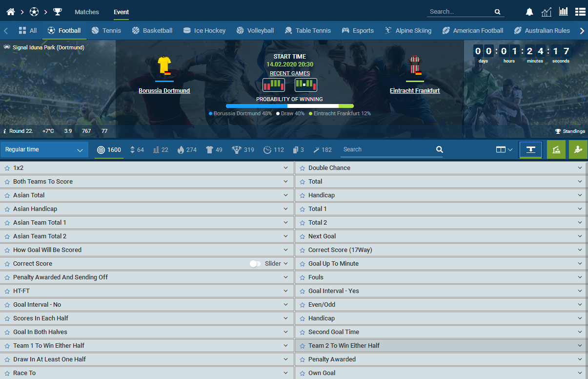The image size is (588, 379).
Task: Favorite the Fouls market star
Action: [303, 277]
